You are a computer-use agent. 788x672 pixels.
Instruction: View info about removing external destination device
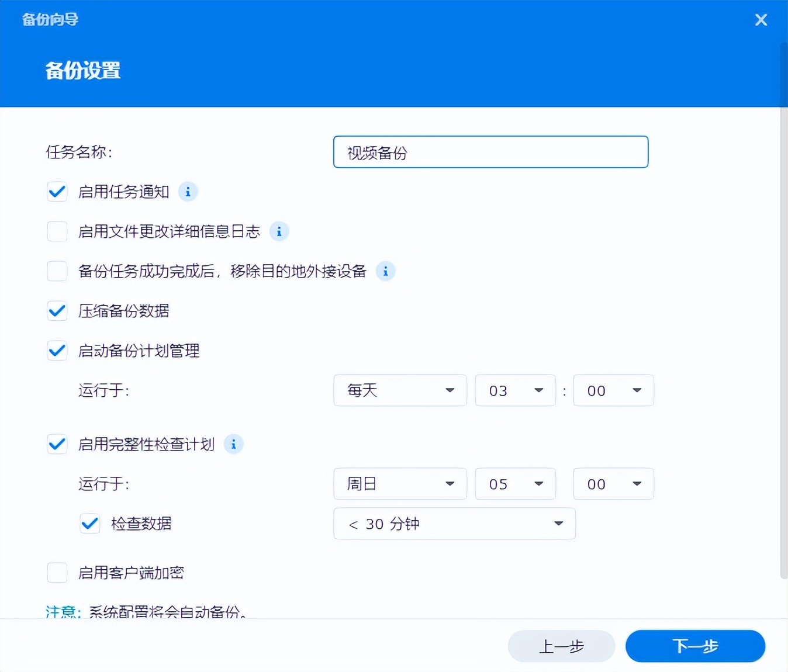[385, 271]
